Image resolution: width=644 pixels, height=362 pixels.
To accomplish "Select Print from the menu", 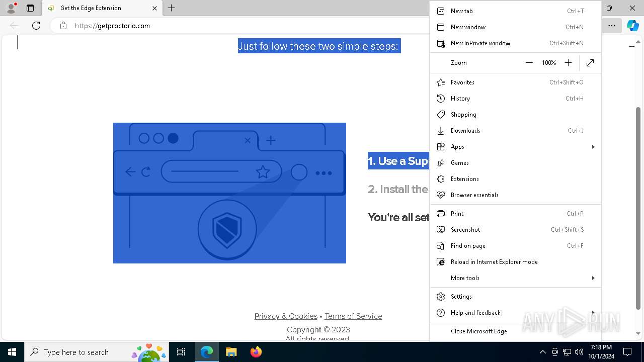I will pos(515,214).
